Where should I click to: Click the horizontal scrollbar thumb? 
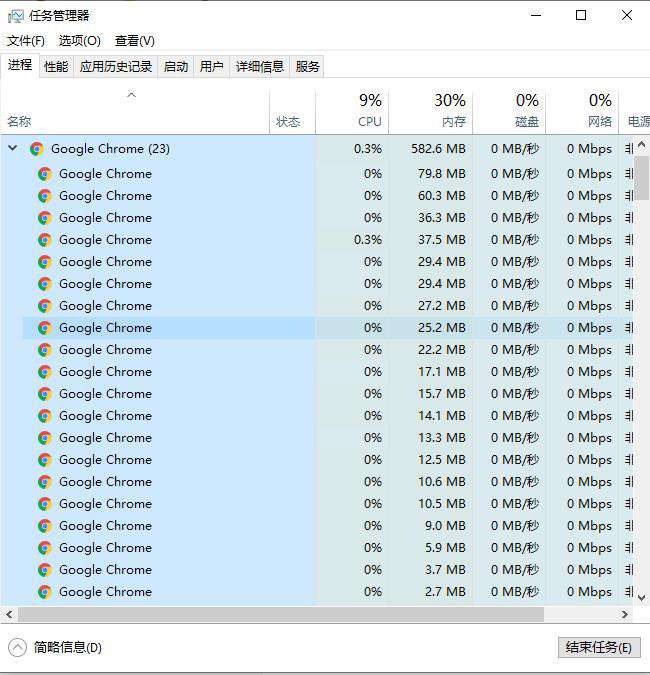coord(281,614)
